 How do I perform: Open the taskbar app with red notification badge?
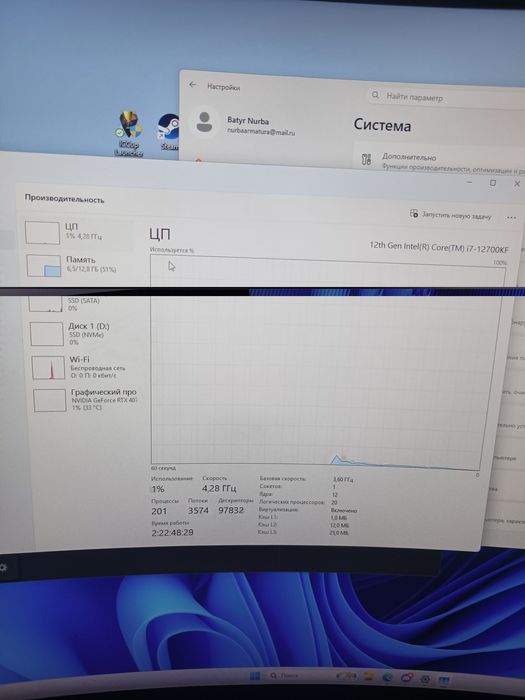(x=407, y=678)
